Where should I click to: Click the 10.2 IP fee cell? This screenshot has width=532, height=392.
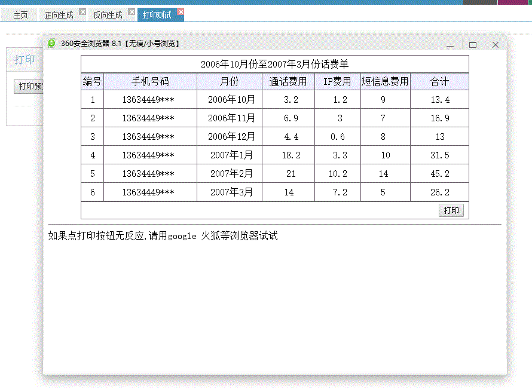pyautogui.click(x=338, y=174)
